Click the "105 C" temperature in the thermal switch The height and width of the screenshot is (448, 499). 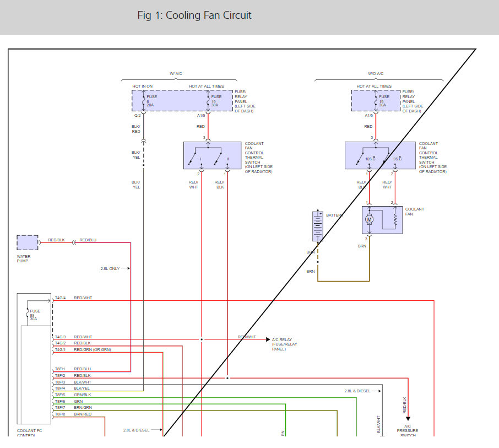pyautogui.click(x=370, y=159)
